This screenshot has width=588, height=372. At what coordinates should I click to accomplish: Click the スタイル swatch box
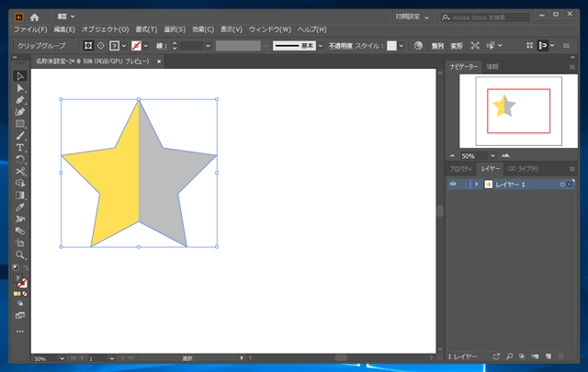[x=391, y=46]
